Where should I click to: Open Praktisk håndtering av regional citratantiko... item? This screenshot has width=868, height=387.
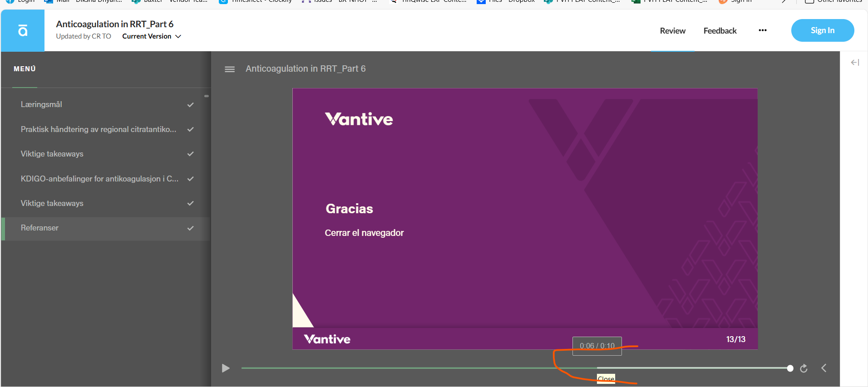(x=106, y=129)
